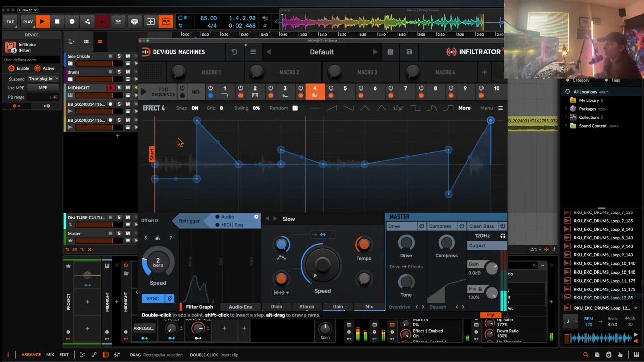The width and height of the screenshot is (644, 362).
Task: Stop playback with the square button
Action: click(x=57, y=22)
